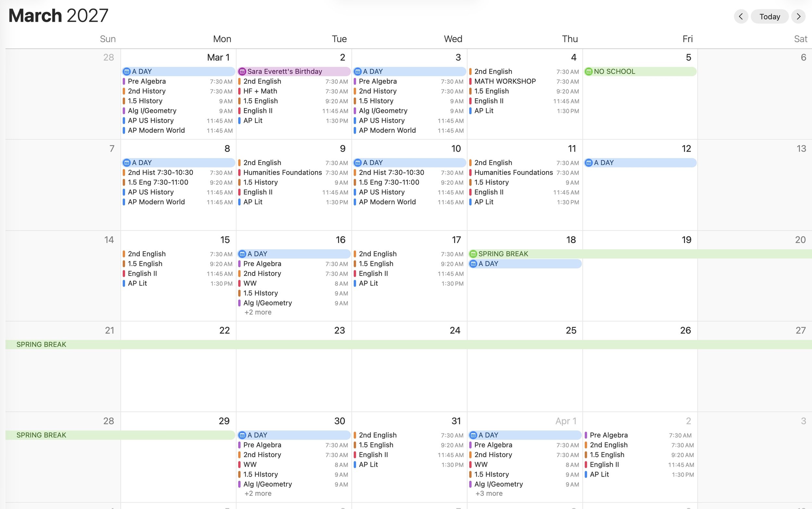Image resolution: width=812 pixels, height=509 pixels.
Task: Expand +2 more events on March 16
Action: click(x=258, y=312)
